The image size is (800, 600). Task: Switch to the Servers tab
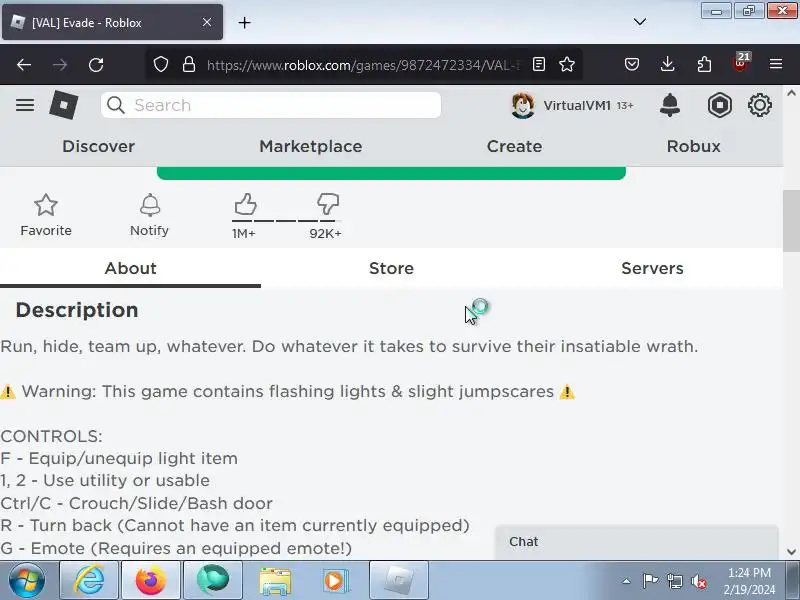click(x=652, y=268)
